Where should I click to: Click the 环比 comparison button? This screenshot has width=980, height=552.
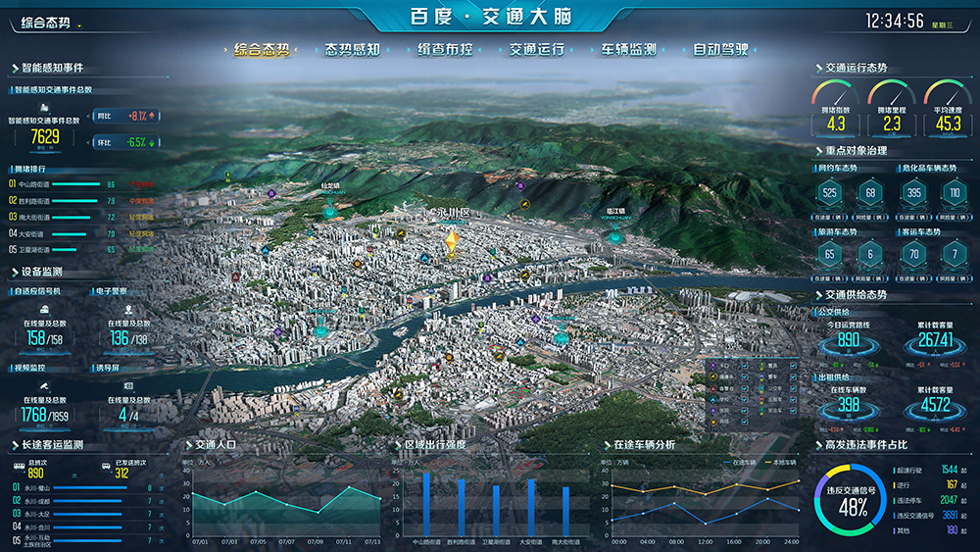point(127,142)
